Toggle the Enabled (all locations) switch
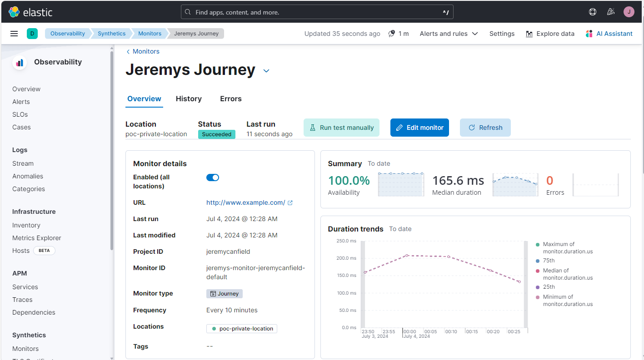Image resolution: width=644 pixels, height=360 pixels. pos(213,178)
